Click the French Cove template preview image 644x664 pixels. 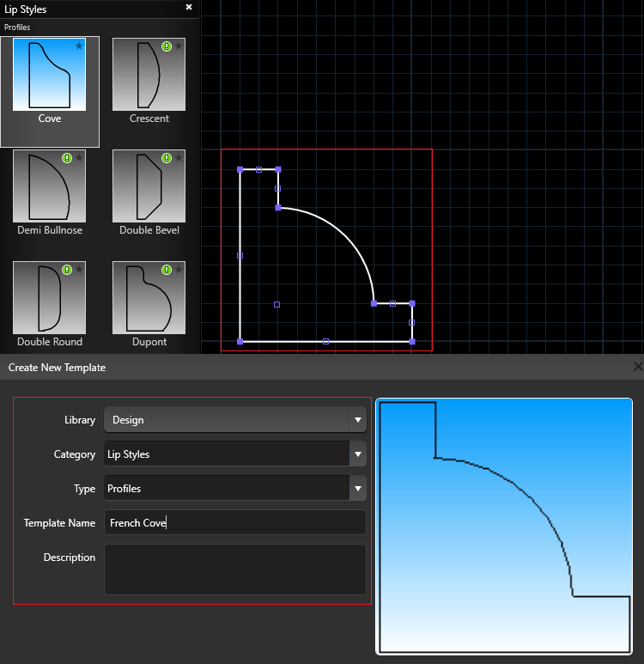[506, 527]
